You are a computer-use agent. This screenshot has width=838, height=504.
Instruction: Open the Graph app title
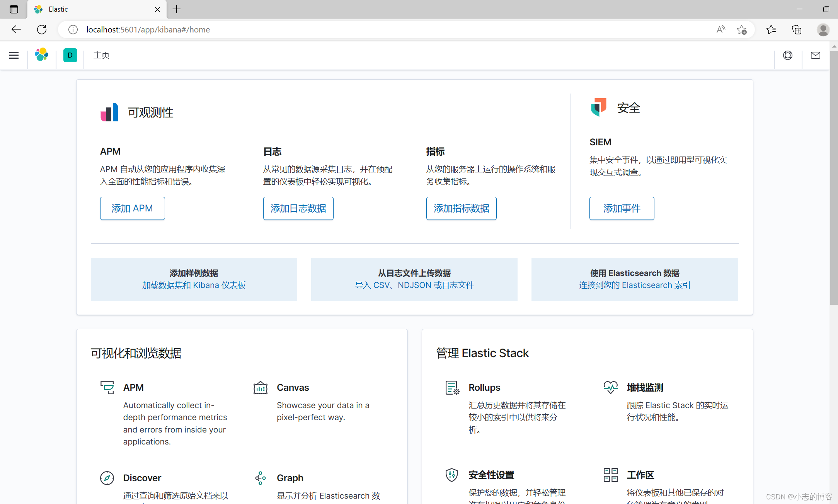[x=290, y=478]
